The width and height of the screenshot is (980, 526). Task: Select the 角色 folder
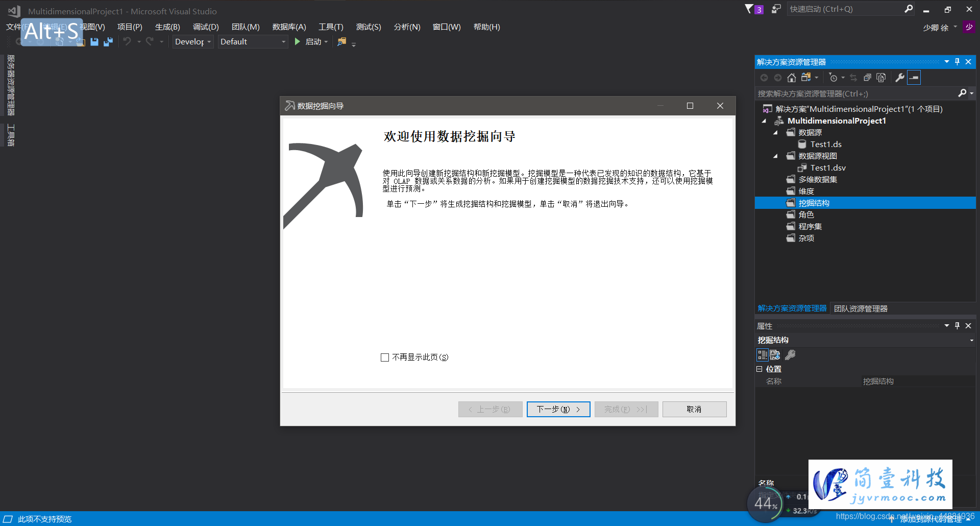[806, 215]
